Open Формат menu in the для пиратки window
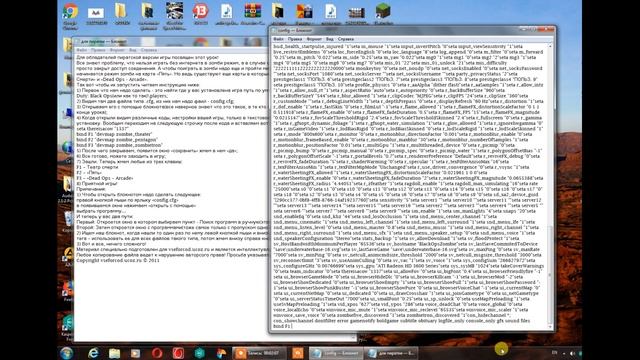The height and width of the screenshot is (360, 640). [117, 50]
